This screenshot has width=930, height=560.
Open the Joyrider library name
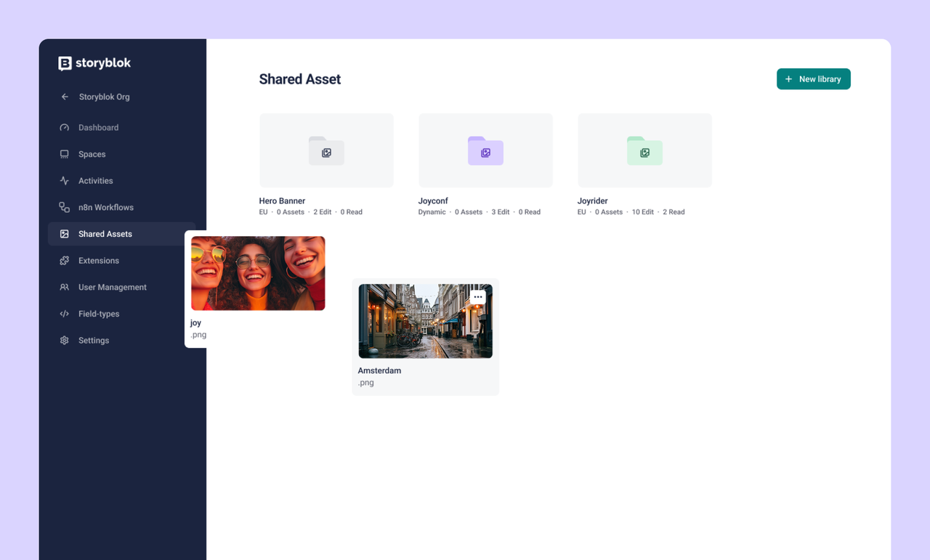[x=593, y=200]
